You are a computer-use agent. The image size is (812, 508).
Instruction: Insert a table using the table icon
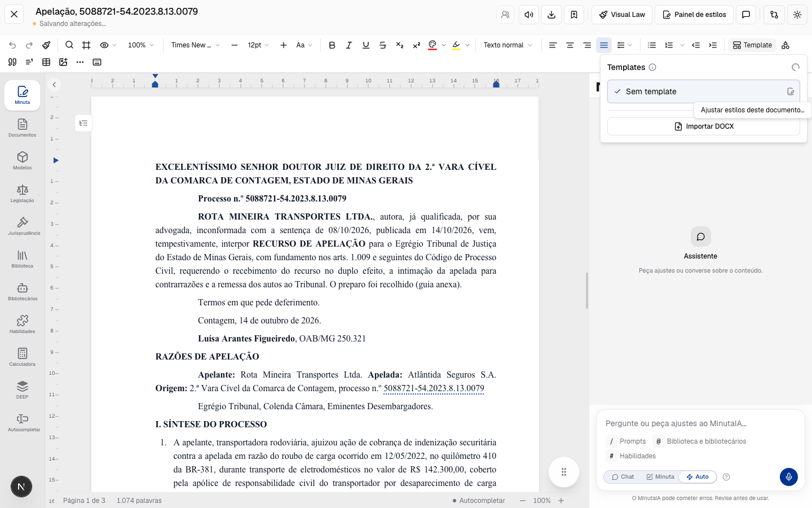[x=46, y=62]
